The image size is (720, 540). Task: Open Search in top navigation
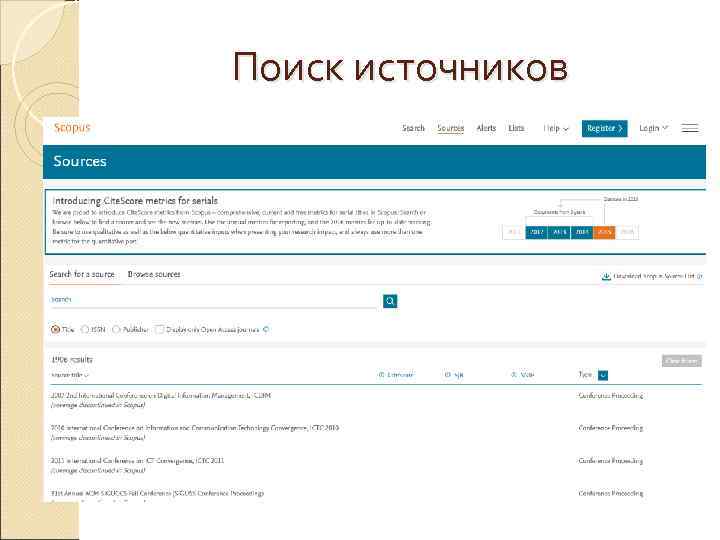413,128
